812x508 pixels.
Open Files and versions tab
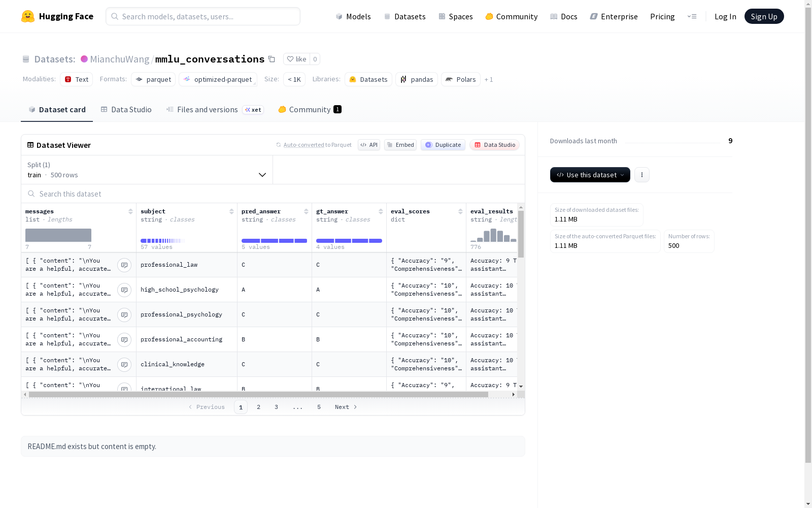pos(215,109)
